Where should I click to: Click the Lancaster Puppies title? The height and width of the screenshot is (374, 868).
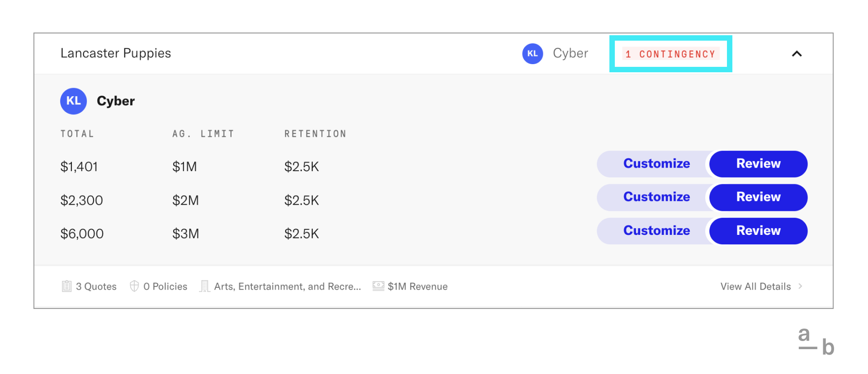116,53
